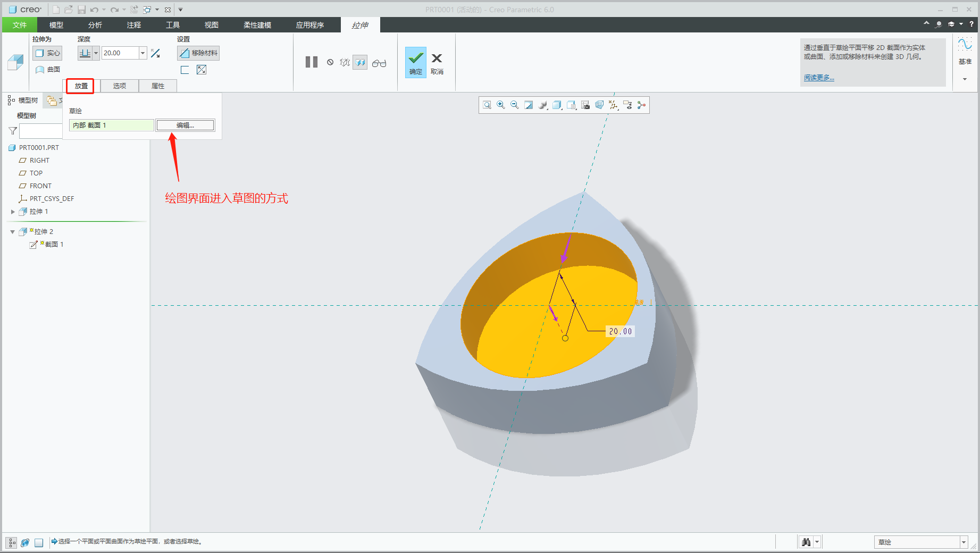Click the Thicken sketch icon
This screenshot has width=980, height=553.
coord(185,70)
